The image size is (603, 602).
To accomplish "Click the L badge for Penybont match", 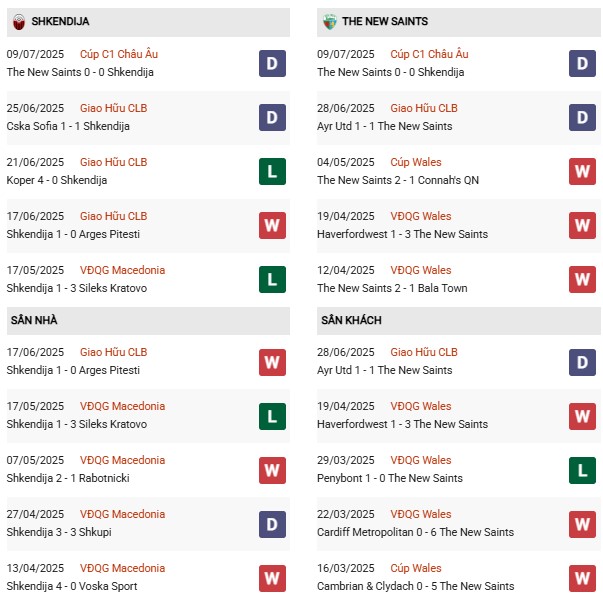I will pos(582,470).
